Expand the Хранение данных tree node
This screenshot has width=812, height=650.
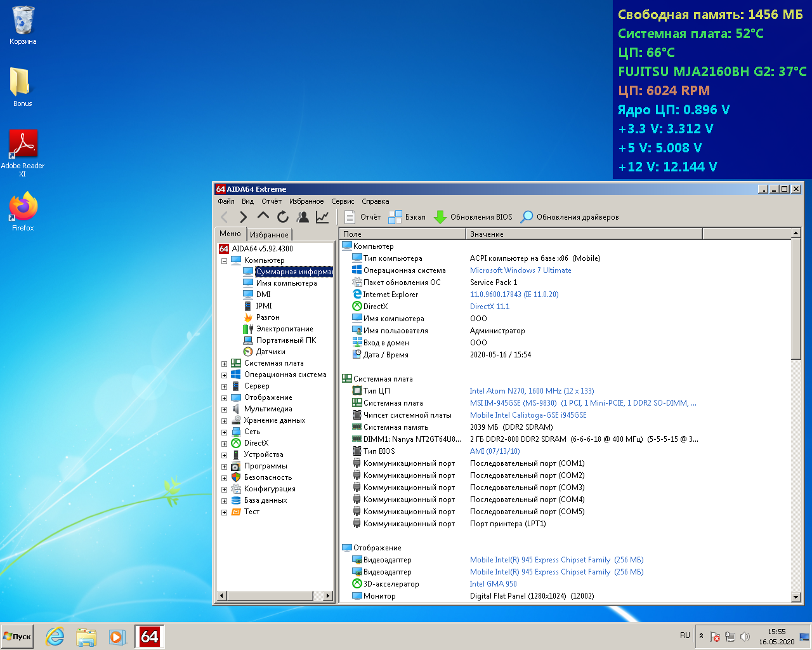click(224, 421)
